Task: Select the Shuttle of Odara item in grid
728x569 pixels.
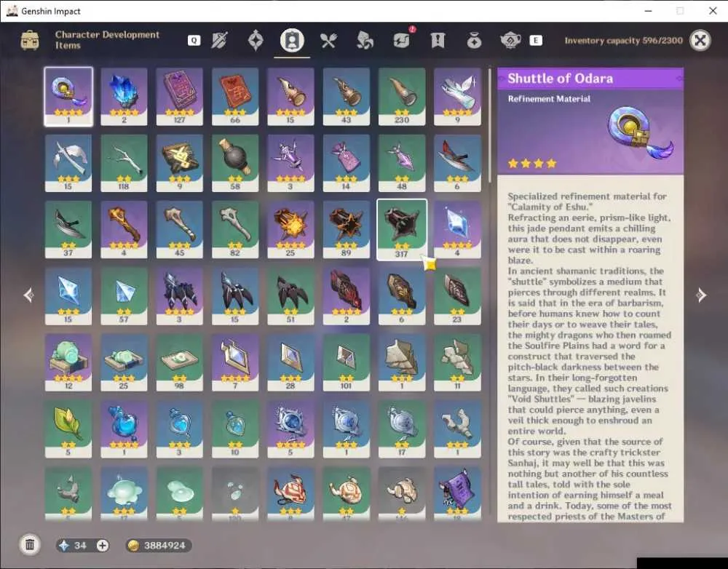Action: point(68,97)
